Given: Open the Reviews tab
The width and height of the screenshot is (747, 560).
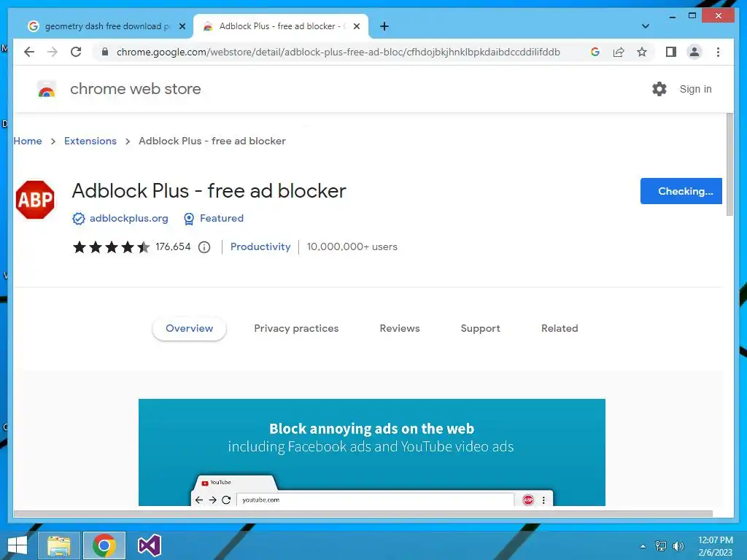Looking at the screenshot, I should (400, 329).
